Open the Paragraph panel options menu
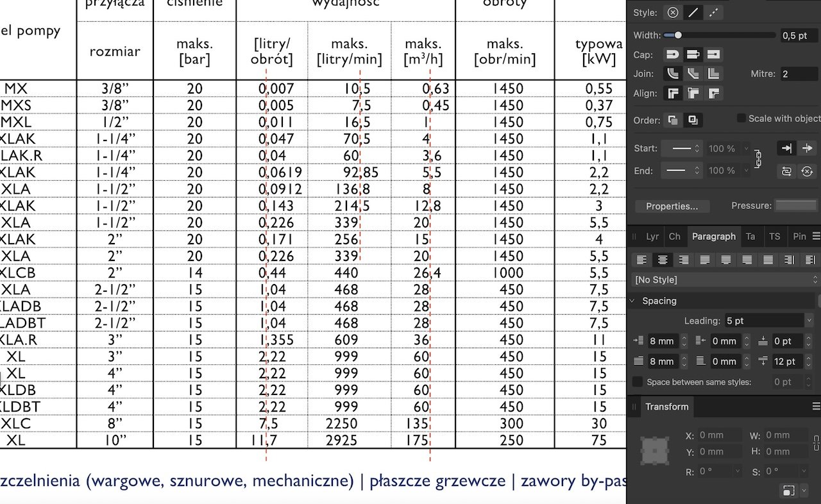The width and height of the screenshot is (821, 504). coord(817,236)
